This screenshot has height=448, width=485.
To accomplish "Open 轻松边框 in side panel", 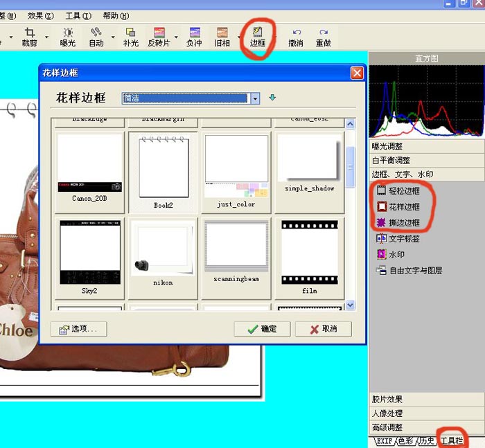I will (x=398, y=190).
